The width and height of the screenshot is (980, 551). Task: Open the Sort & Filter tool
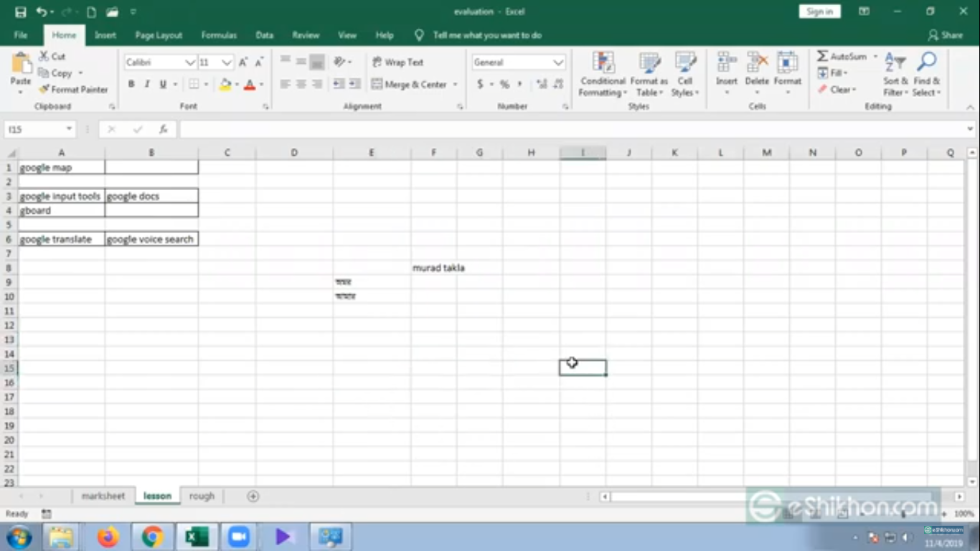click(x=895, y=64)
